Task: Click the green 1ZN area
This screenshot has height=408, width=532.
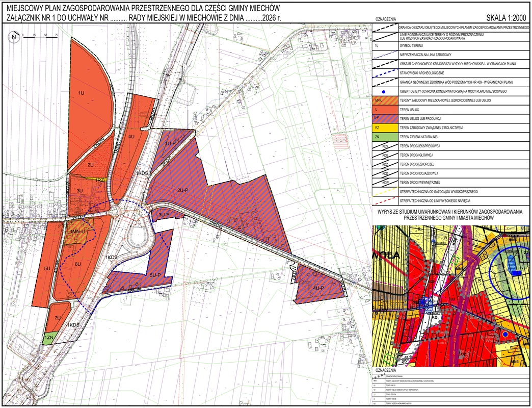Action: tap(49, 337)
